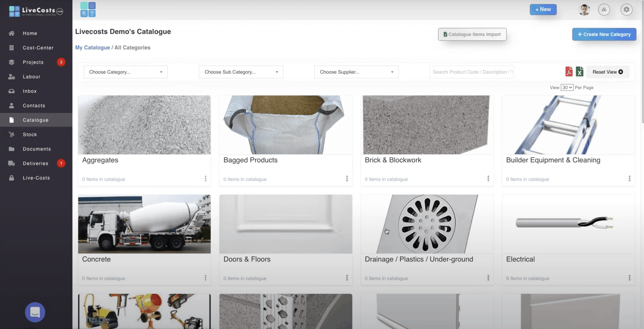
Task: Open Contacts in the sidebar
Action: click(36, 106)
